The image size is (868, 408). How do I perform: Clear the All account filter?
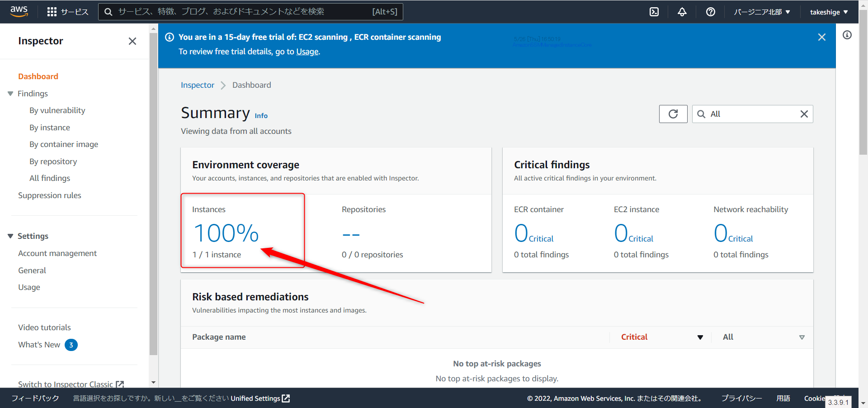click(x=804, y=114)
